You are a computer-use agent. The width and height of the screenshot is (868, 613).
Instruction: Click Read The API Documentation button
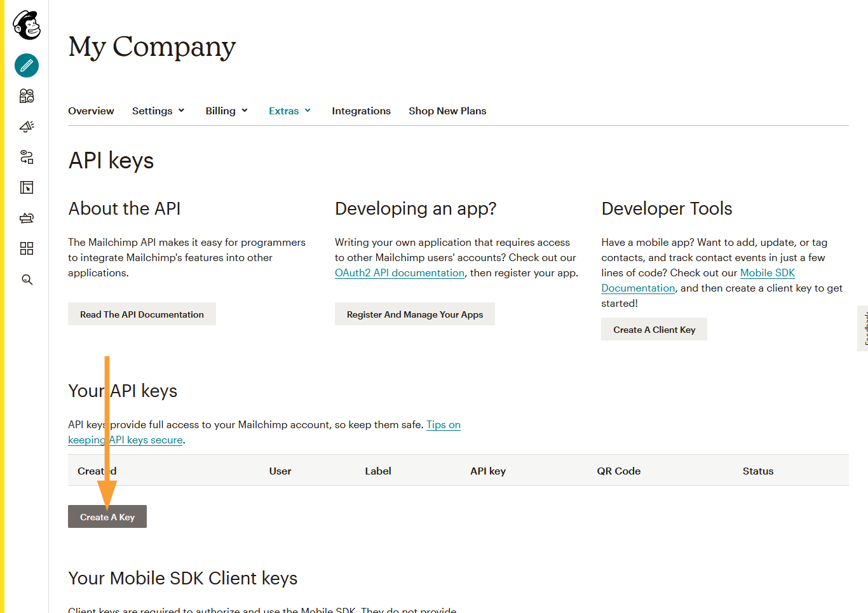(x=142, y=314)
